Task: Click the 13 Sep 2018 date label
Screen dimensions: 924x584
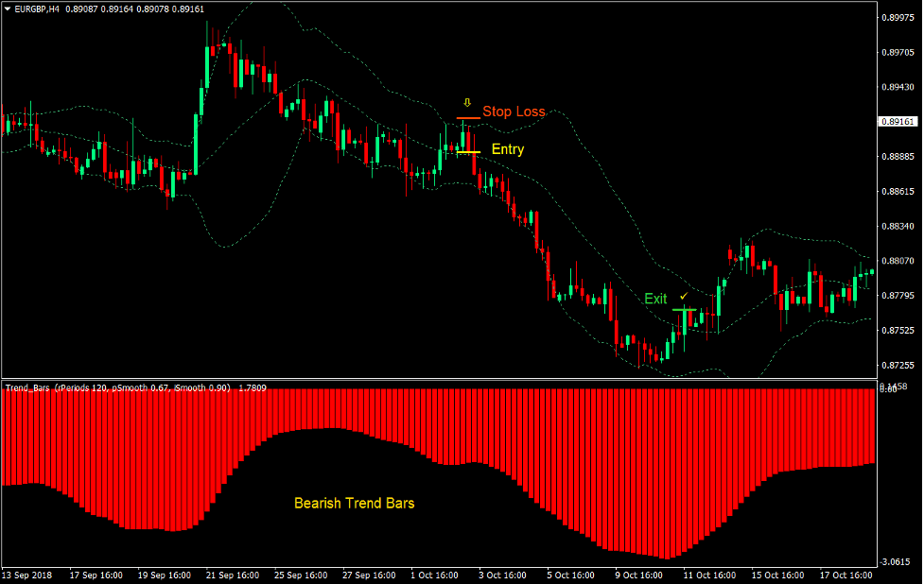Action: 28,574
